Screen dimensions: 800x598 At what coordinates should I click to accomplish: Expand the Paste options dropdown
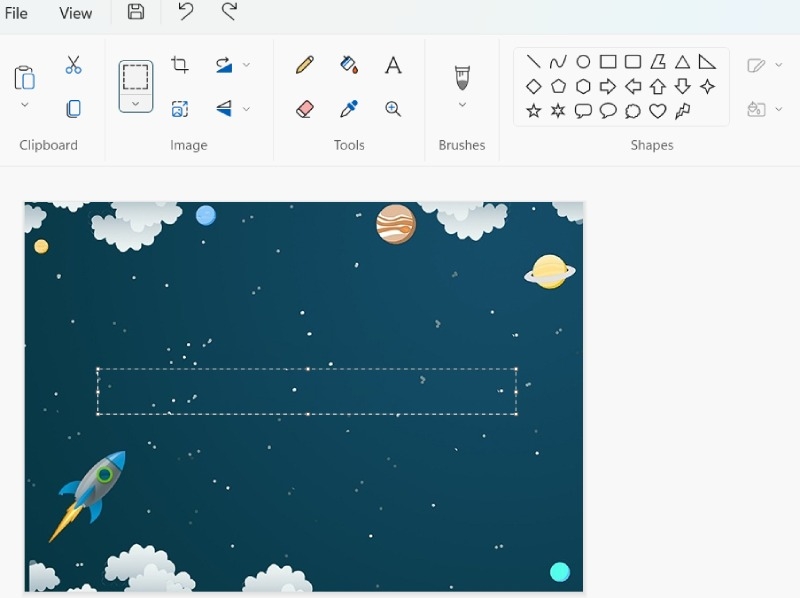(24, 105)
